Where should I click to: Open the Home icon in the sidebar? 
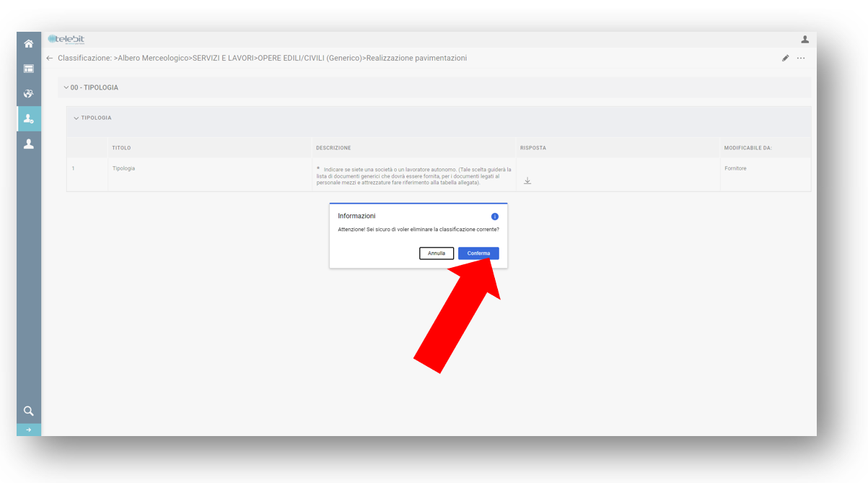click(29, 44)
